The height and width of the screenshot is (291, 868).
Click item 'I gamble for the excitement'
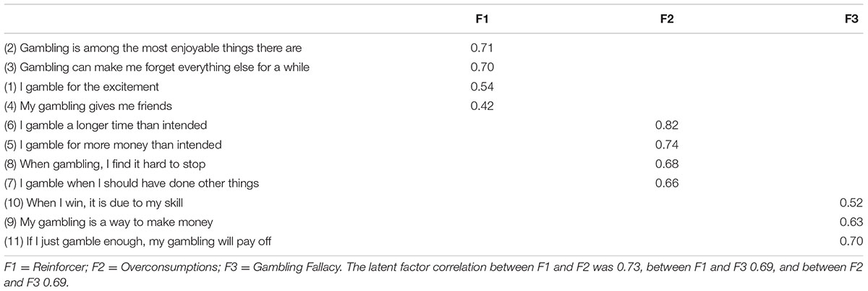(78, 87)
